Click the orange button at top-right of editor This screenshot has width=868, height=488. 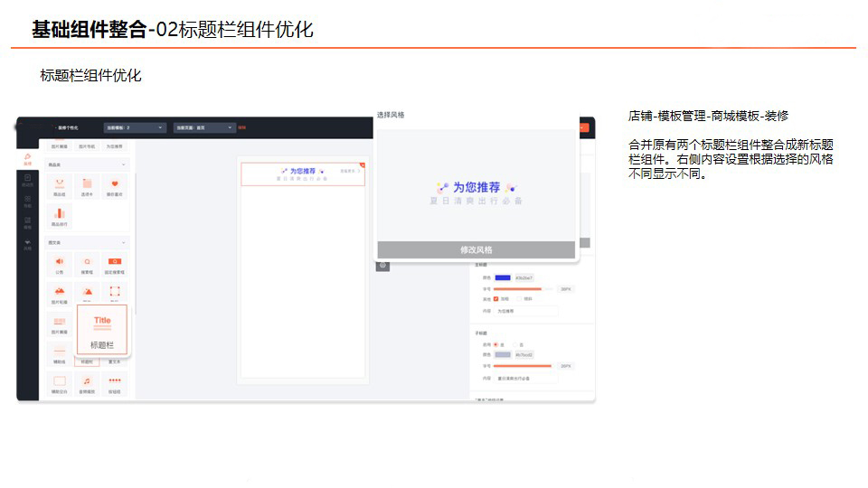pyautogui.click(x=583, y=127)
